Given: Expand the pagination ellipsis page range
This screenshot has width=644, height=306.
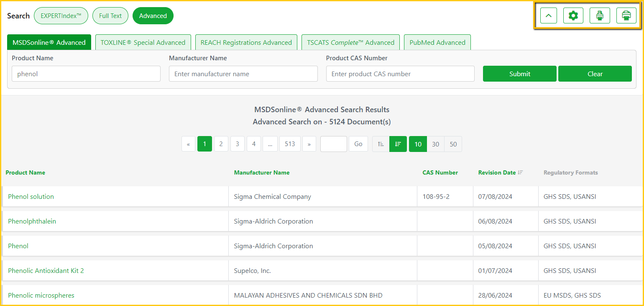Looking at the screenshot, I should tap(270, 144).
